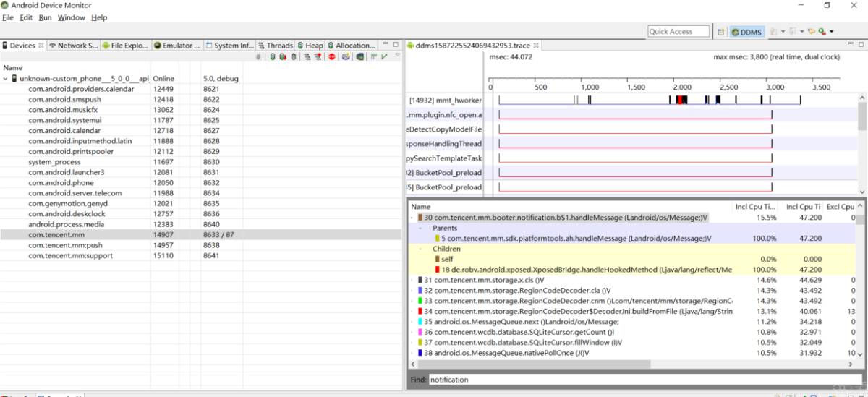Click the Quick Access search field
This screenshot has height=397, width=868.
tap(680, 32)
